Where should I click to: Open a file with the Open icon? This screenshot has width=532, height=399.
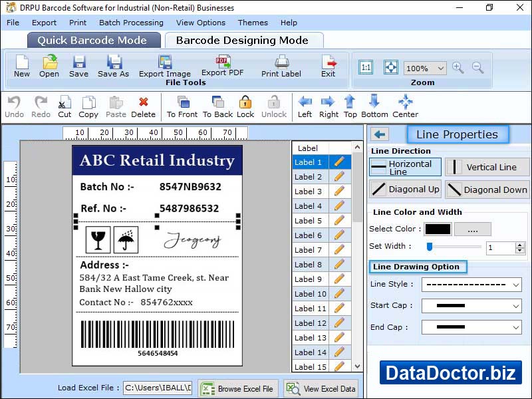click(x=49, y=66)
